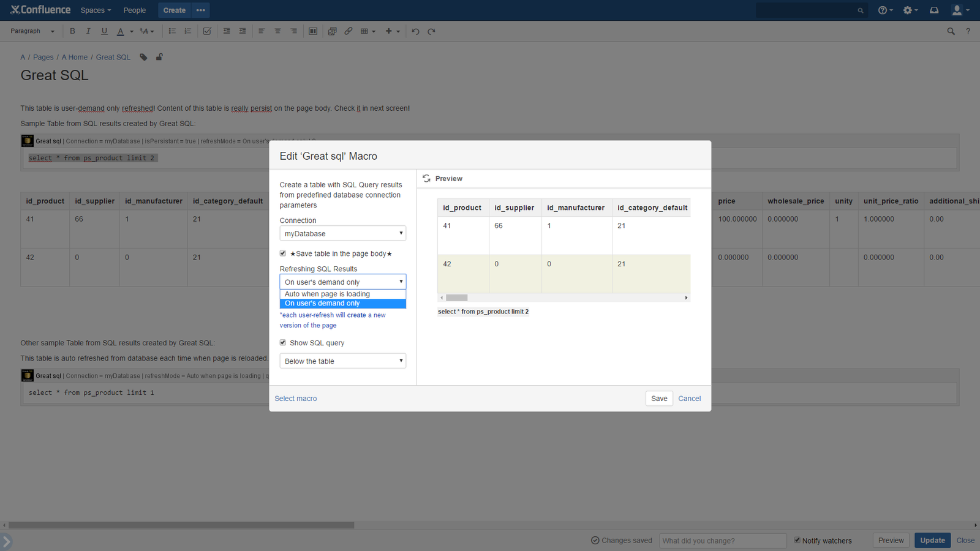
Task: Go to Confluence home via the logo
Action: [x=40, y=10]
